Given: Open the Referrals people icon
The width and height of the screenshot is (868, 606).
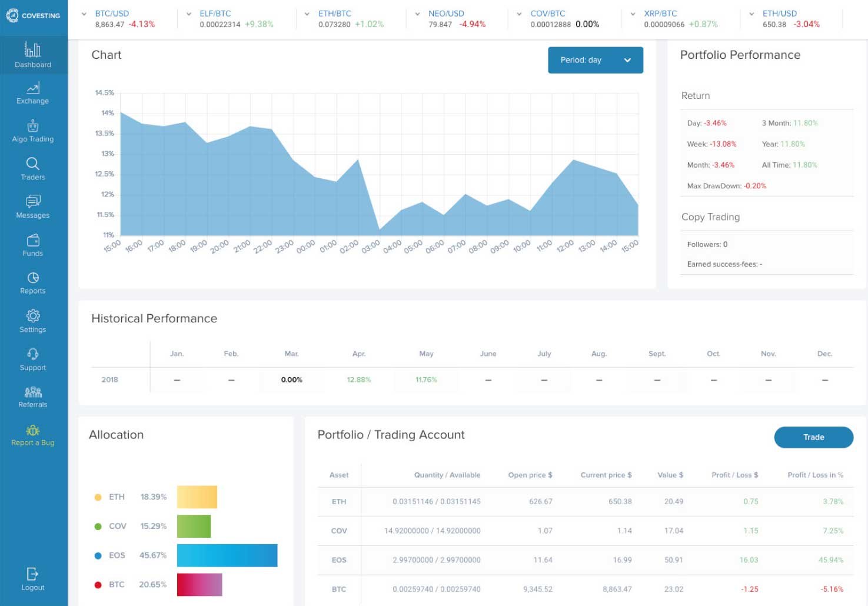Looking at the screenshot, I should [33, 392].
